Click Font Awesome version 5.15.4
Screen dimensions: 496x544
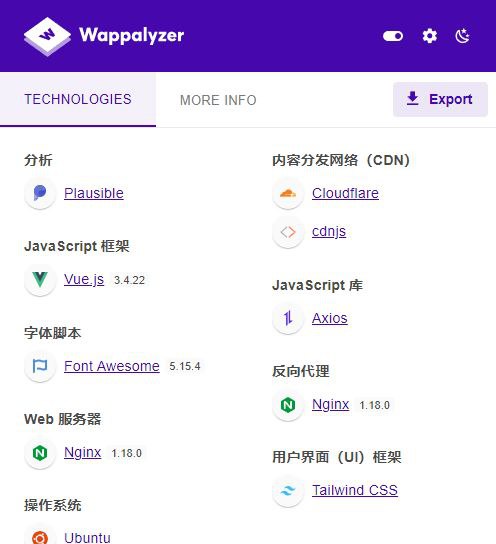click(185, 366)
